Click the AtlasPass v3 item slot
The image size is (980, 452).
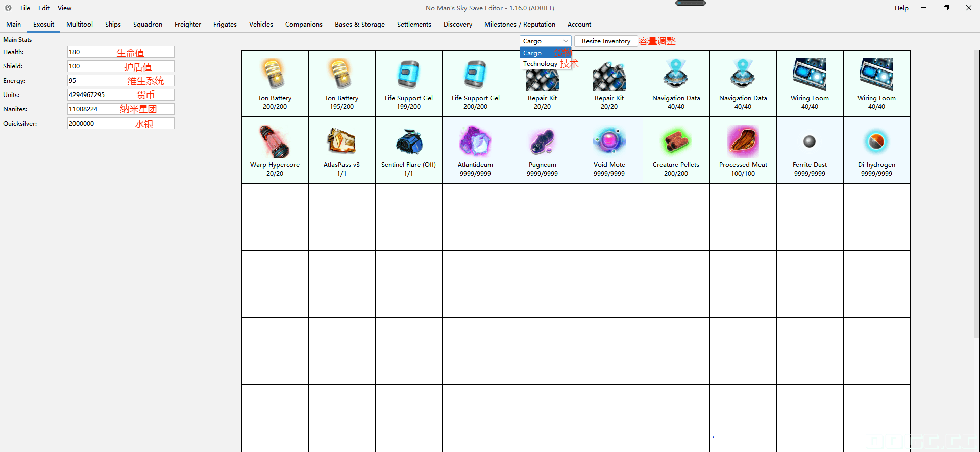(342, 150)
